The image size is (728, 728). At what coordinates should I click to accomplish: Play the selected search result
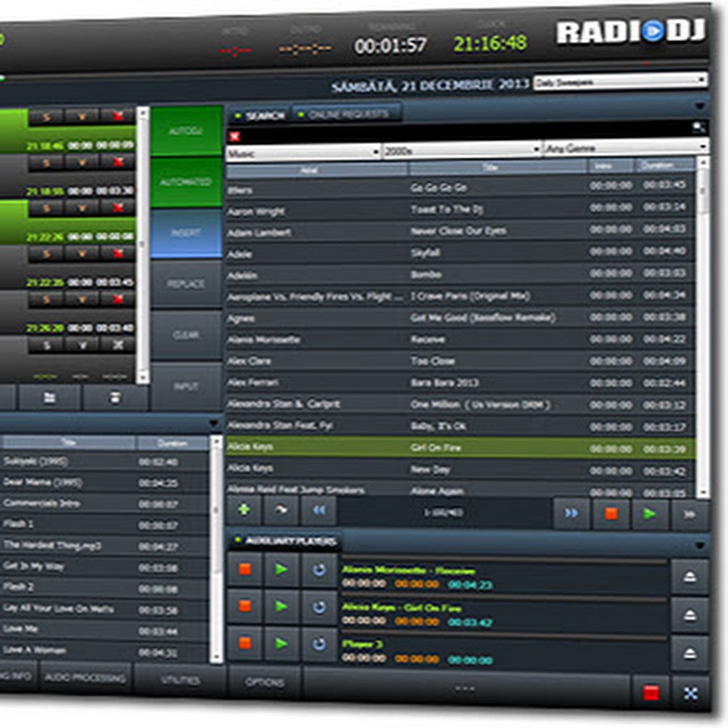650,514
